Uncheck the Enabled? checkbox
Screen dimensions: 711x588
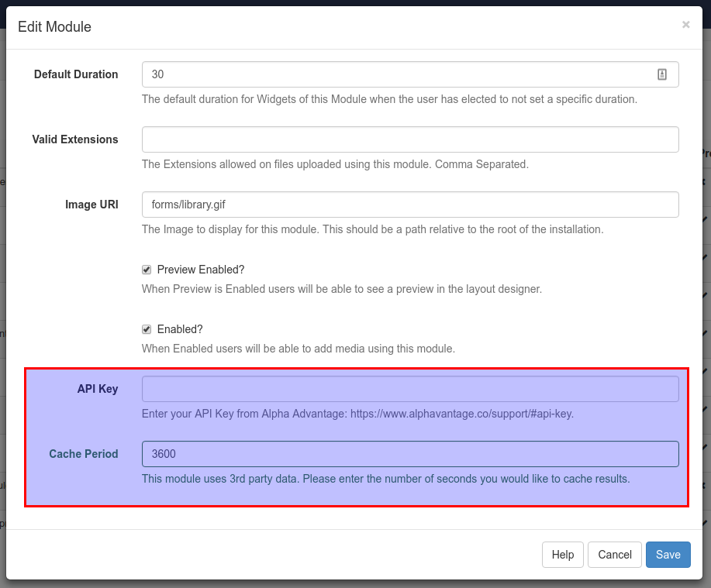pyautogui.click(x=147, y=329)
